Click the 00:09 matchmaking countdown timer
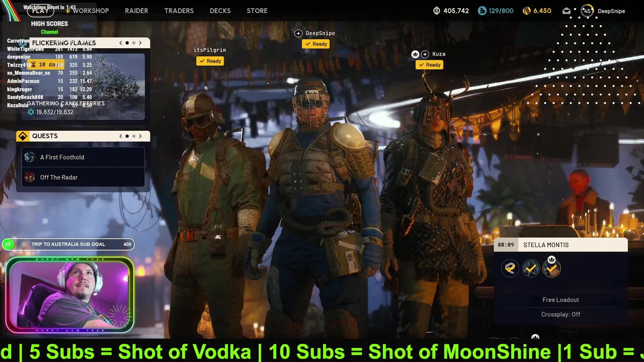644x362 pixels. (506, 245)
